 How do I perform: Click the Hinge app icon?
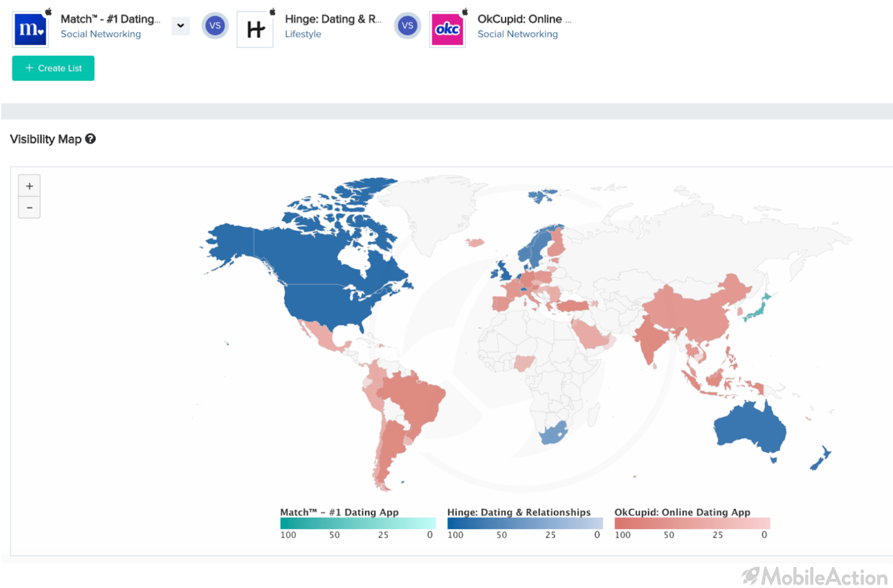[255, 29]
